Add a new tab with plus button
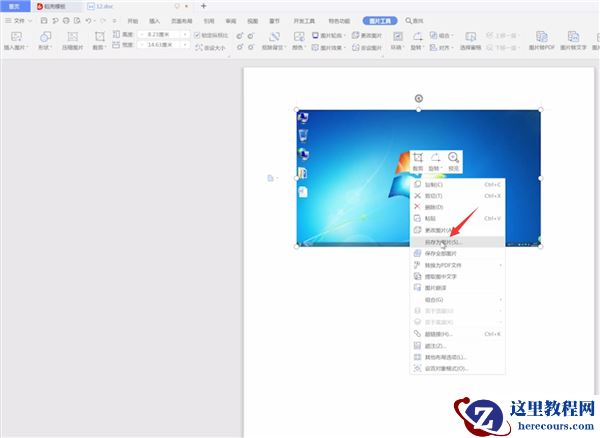 204,6
